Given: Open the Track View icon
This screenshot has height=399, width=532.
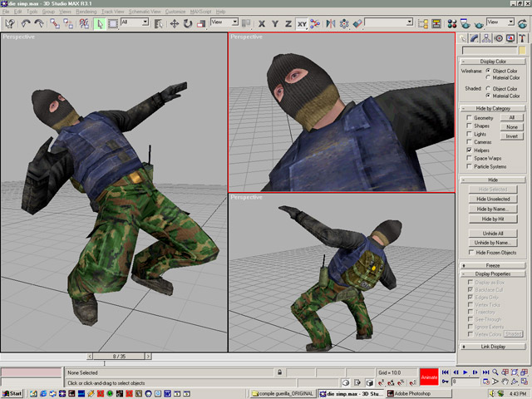Looking at the screenshot, I should (x=423, y=24).
